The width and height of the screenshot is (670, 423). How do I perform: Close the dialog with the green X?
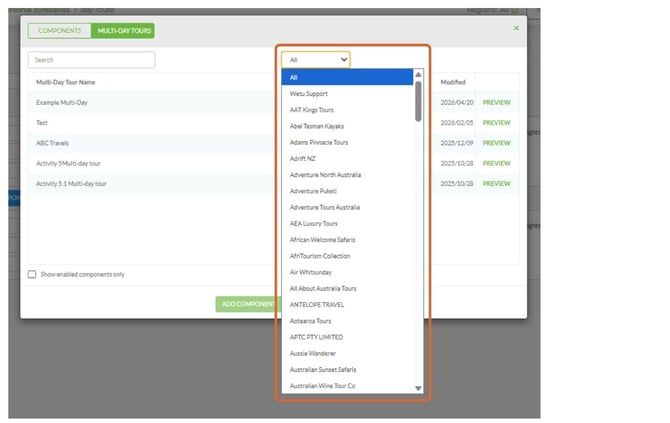tap(516, 28)
